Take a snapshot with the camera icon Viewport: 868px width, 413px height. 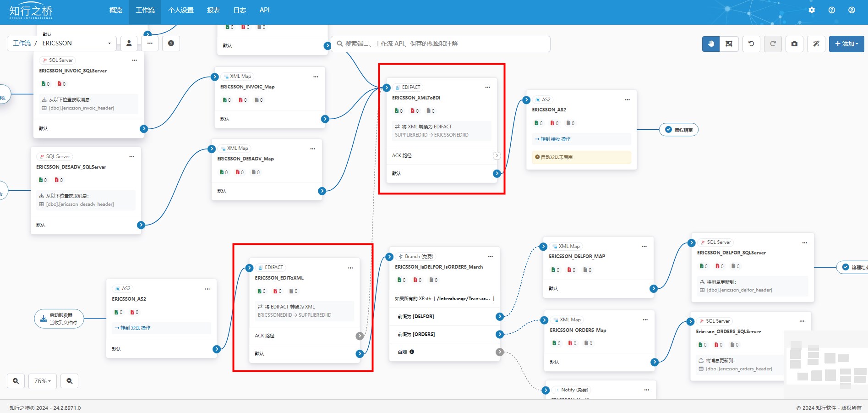[x=794, y=44]
